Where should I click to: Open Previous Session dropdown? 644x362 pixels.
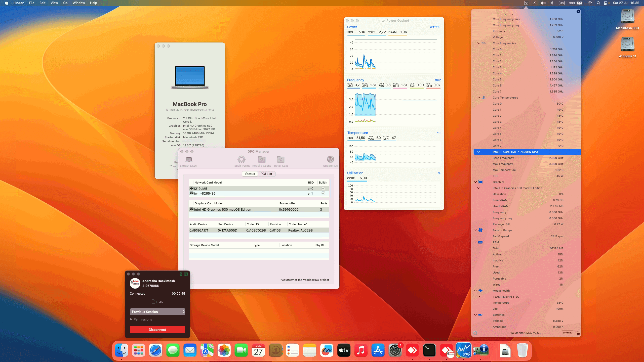click(x=157, y=312)
